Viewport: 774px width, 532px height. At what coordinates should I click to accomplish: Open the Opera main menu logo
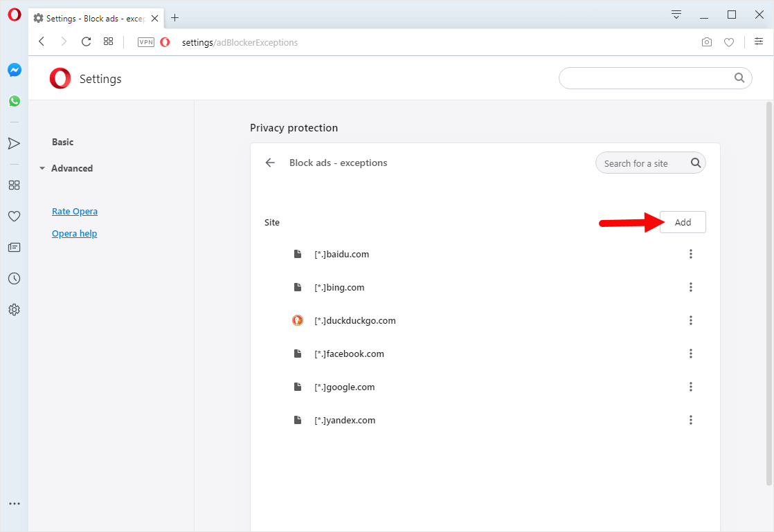tap(15, 15)
